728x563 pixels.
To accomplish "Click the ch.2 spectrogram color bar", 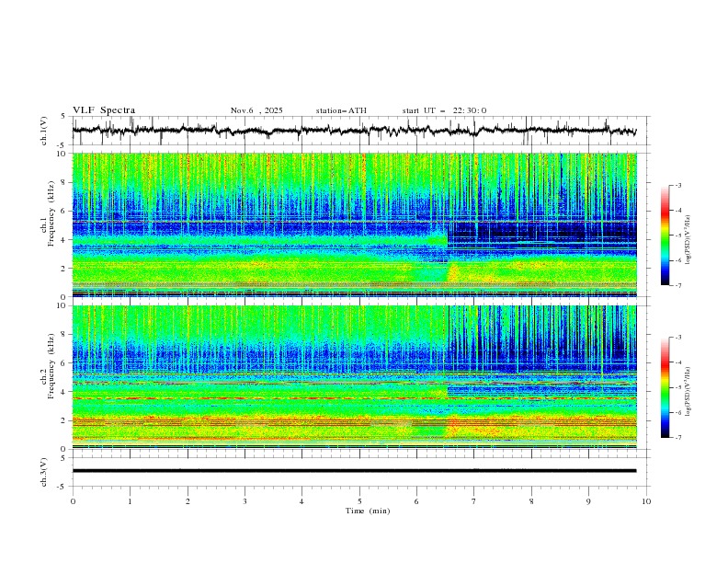I will (x=665, y=387).
